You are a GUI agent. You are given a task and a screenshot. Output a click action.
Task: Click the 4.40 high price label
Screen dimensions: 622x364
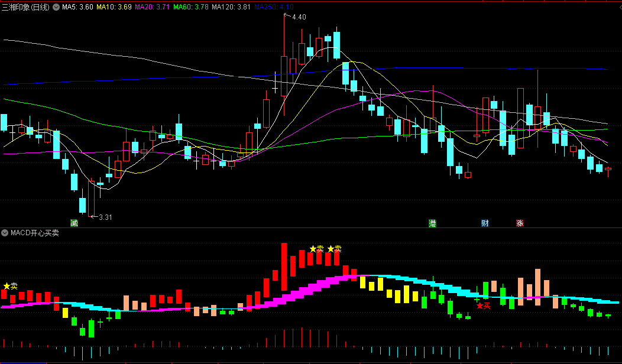[x=299, y=17]
